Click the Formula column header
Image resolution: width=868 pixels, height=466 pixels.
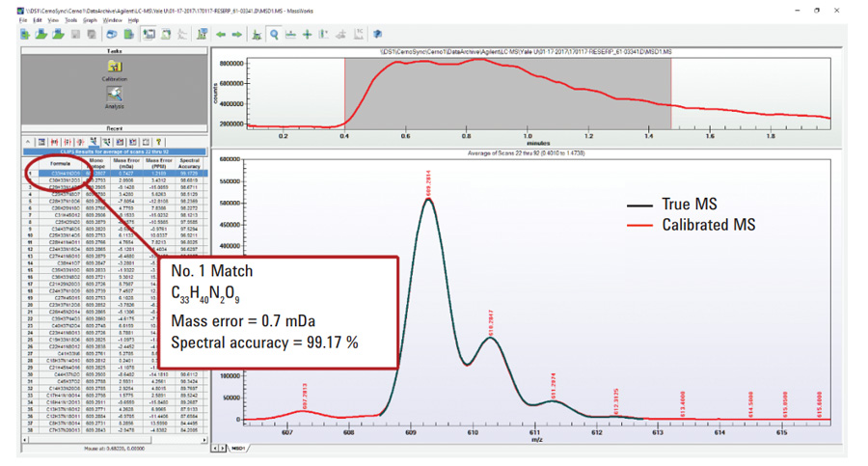click(60, 163)
